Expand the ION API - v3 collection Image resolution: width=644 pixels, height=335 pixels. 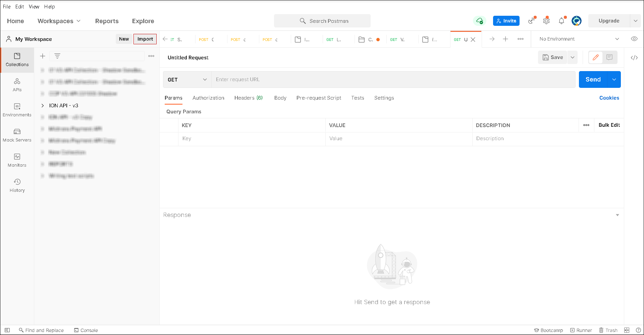43,106
